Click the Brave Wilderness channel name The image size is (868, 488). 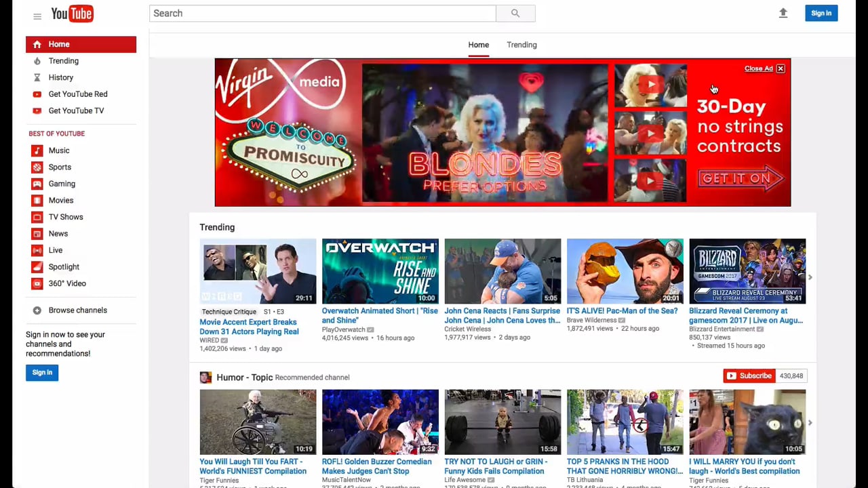(x=591, y=320)
